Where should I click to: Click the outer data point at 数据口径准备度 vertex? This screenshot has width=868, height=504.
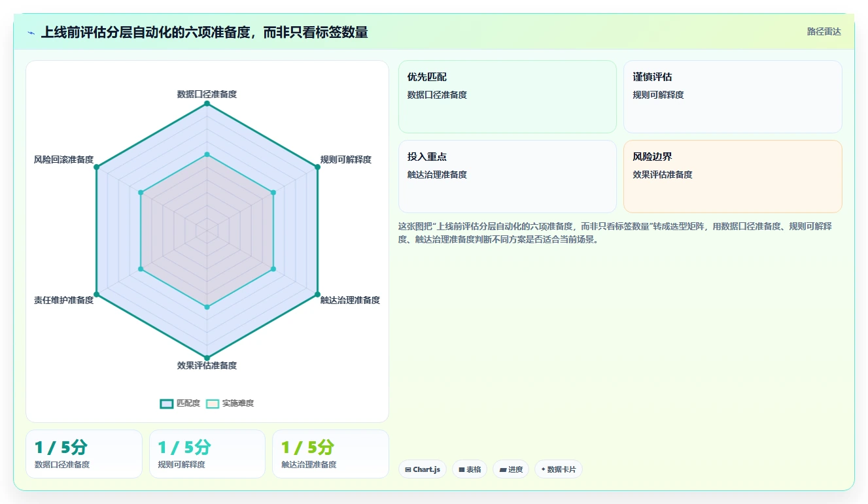[x=207, y=103]
